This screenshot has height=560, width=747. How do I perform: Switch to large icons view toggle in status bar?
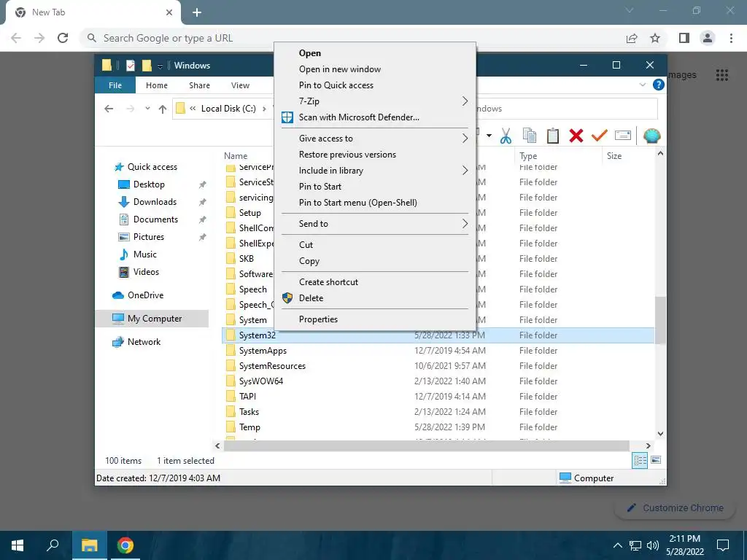point(656,460)
